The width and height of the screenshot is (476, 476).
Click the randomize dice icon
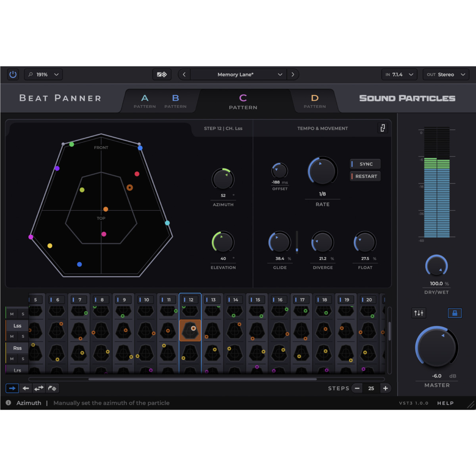click(x=162, y=74)
